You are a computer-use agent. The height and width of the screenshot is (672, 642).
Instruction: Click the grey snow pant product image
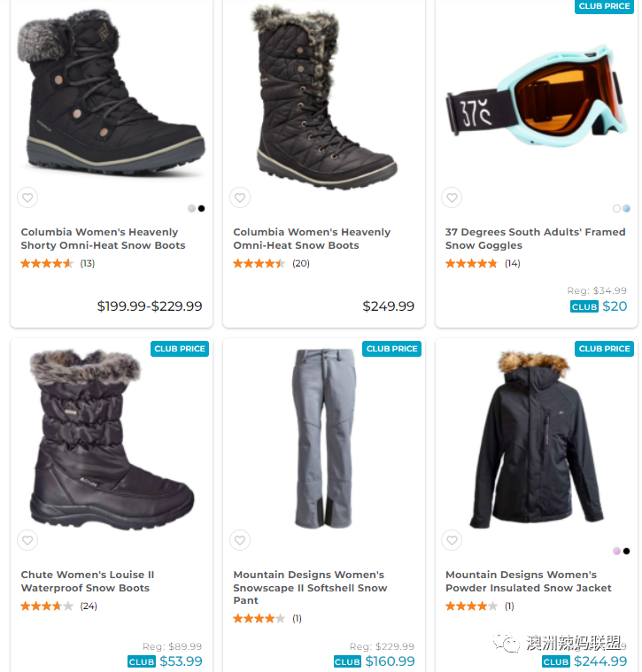coord(324,438)
